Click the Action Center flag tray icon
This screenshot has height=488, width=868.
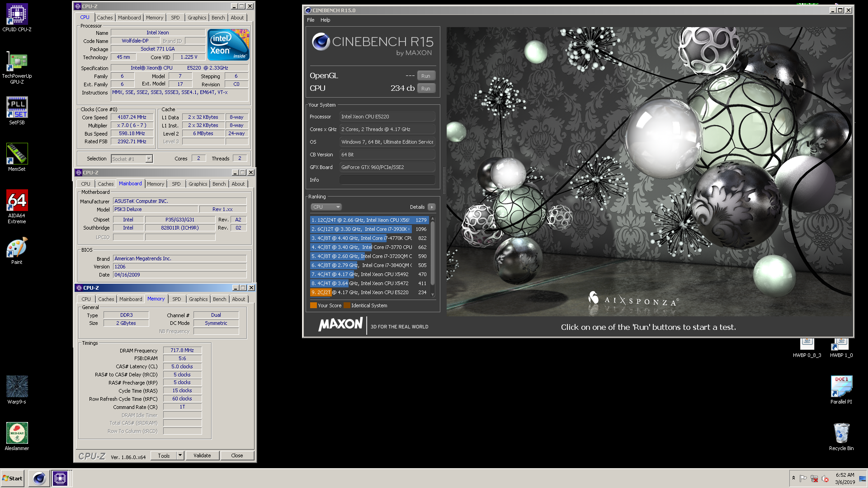[x=803, y=479]
